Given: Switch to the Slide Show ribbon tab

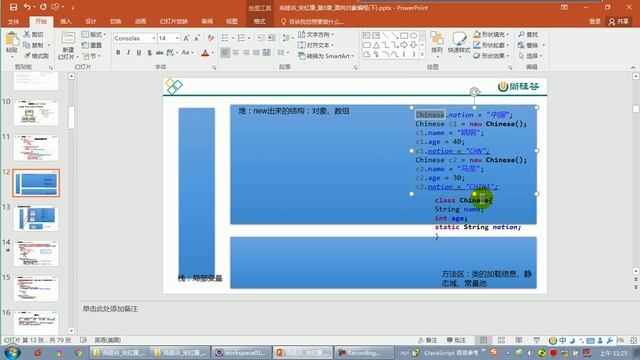Looking at the screenshot, I should tap(173, 21).
